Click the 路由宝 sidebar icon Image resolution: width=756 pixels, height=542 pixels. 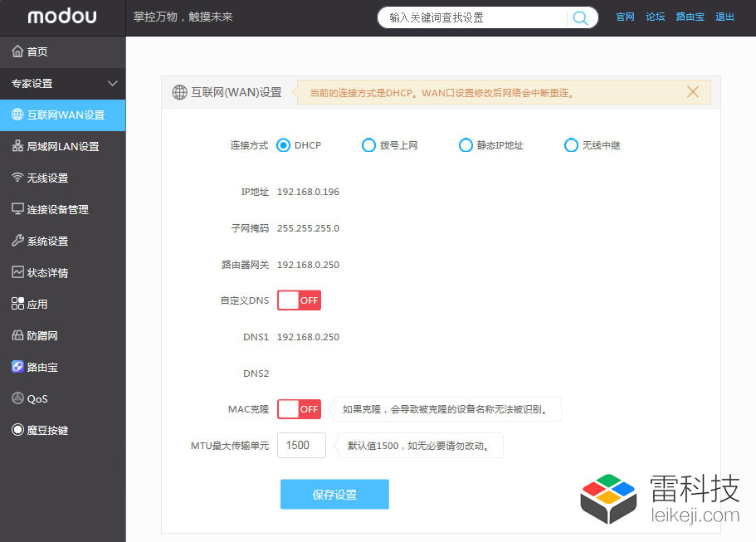17,367
